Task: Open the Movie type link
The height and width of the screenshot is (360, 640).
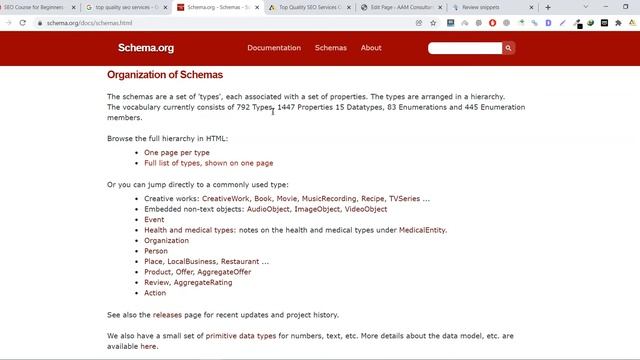Action: tap(287, 198)
